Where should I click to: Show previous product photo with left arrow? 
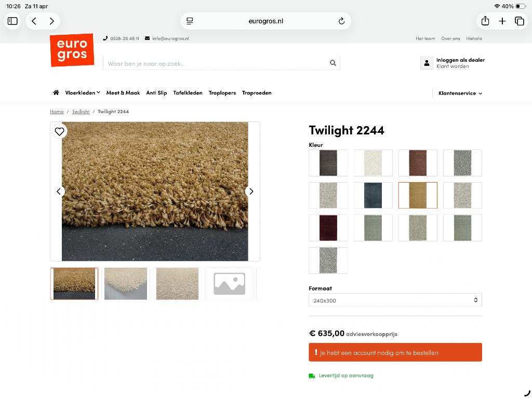point(59,191)
